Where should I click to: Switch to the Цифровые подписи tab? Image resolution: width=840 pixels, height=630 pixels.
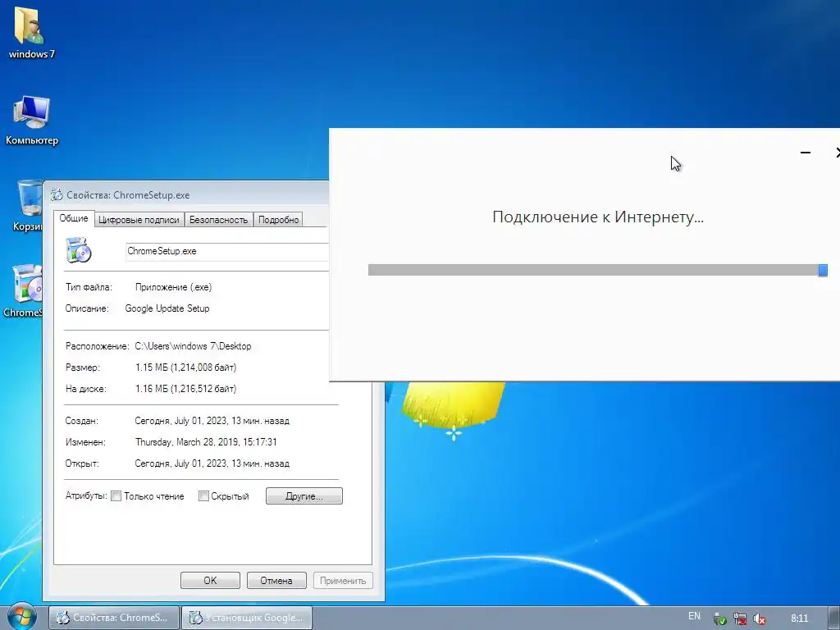pyautogui.click(x=139, y=220)
